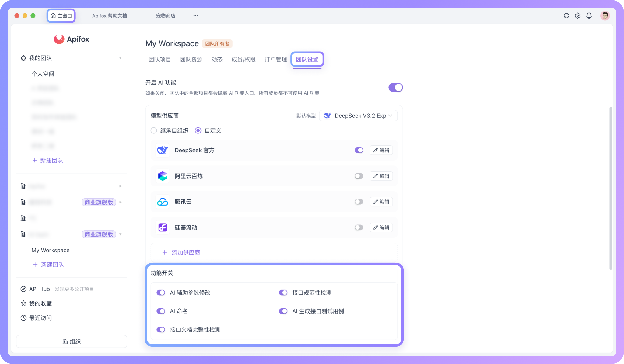Click the 腾讯云 provider icon
This screenshot has width=624, height=364.
click(163, 202)
